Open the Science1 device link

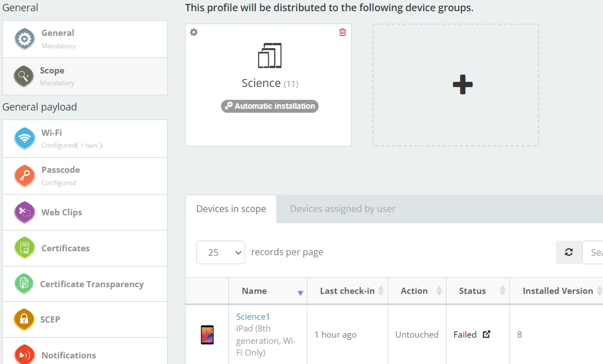pyautogui.click(x=253, y=317)
